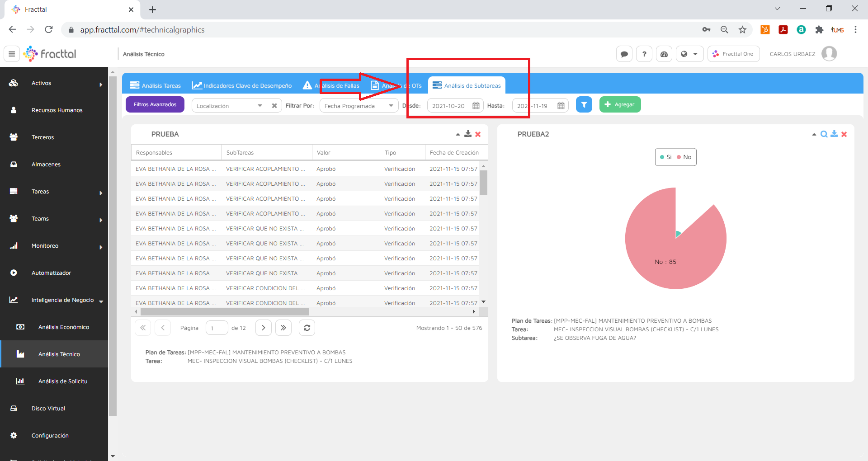The width and height of the screenshot is (868, 461).
Task: Click the green Agregar button
Action: [x=620, y=104]
